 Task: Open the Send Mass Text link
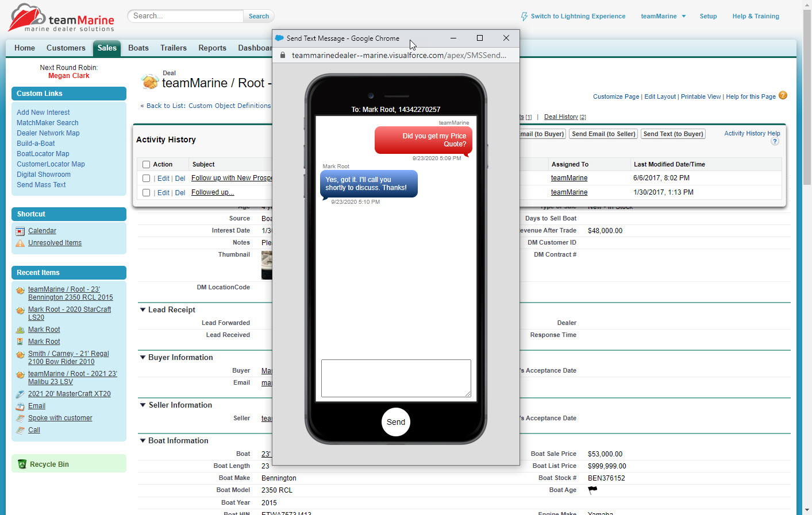tap(41, 185)
